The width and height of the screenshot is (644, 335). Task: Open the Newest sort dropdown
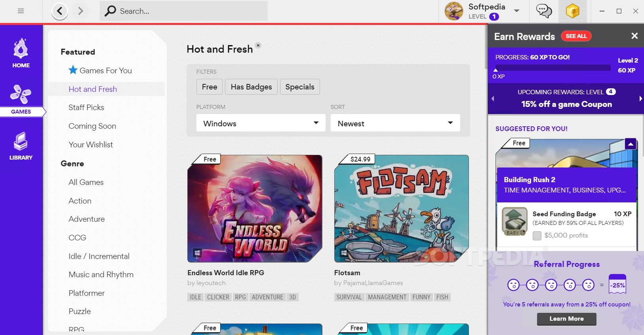pyautogui.click(x=395, y=123)
